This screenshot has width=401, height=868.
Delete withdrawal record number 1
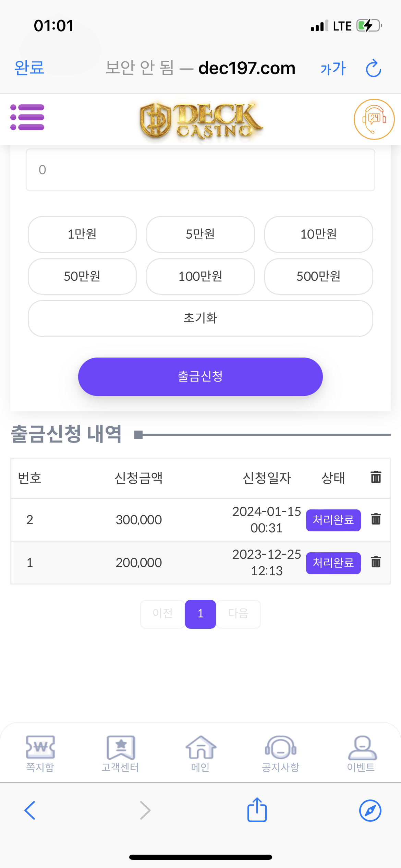point(376,562)
